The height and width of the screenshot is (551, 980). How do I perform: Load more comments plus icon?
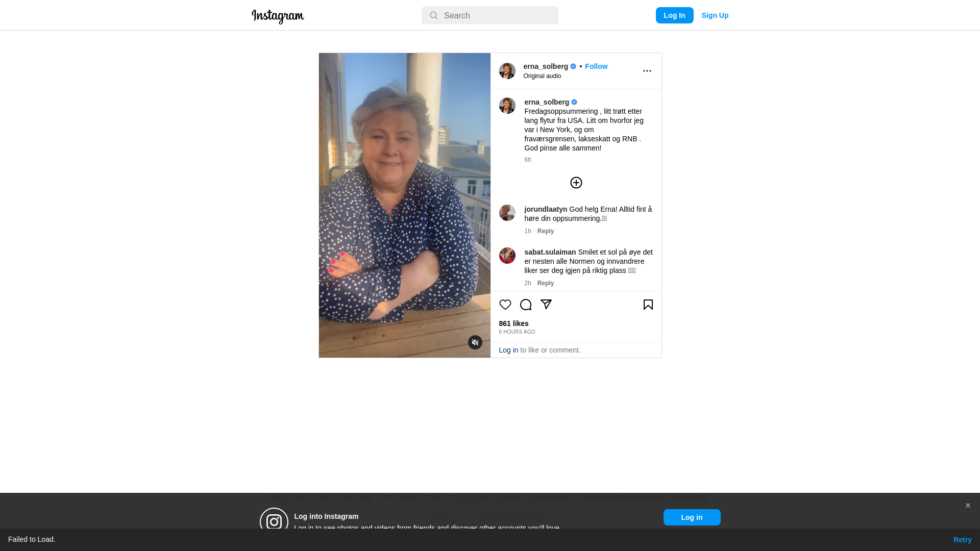click(x=576, y=183)
